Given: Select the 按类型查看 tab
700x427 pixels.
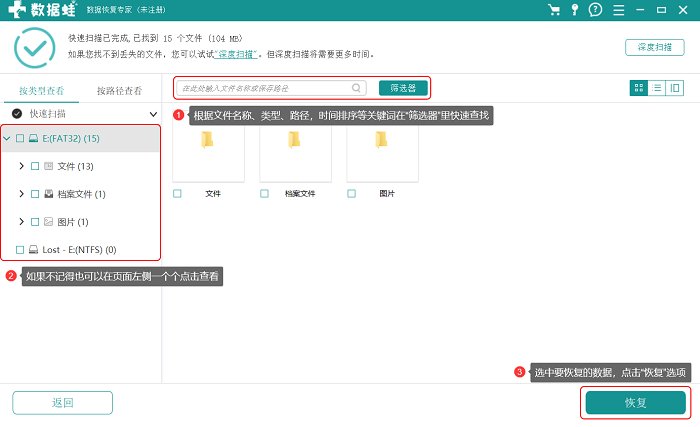Looking at the screenshot, I should [42, 91].
